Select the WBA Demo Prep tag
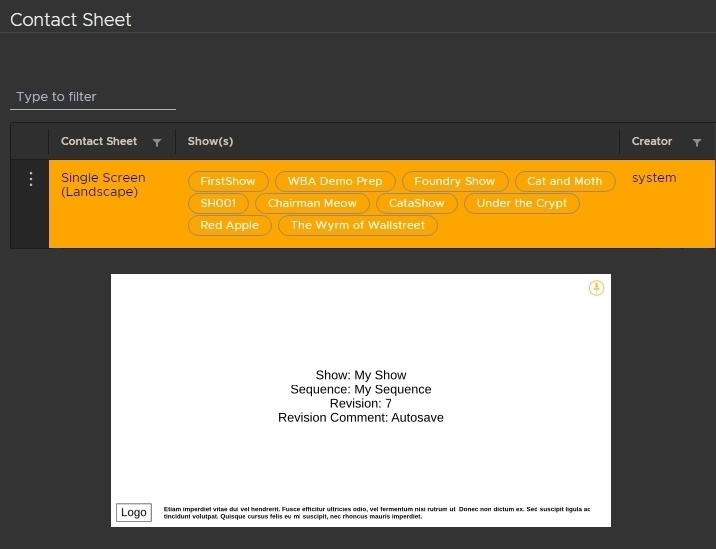This screenshot has height=549, width=716. tap(335, 181)
